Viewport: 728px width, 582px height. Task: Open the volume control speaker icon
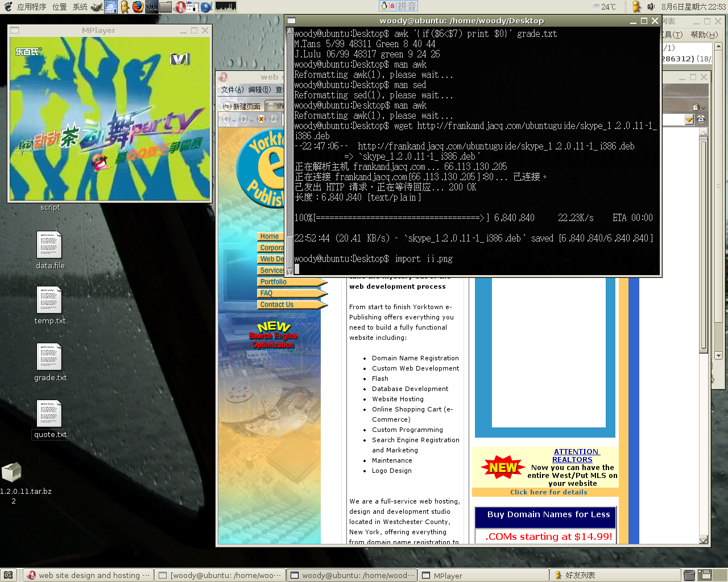(651, 7)
